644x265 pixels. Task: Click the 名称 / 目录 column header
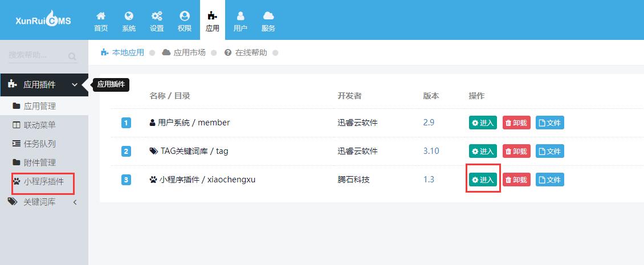coord(170,96)
